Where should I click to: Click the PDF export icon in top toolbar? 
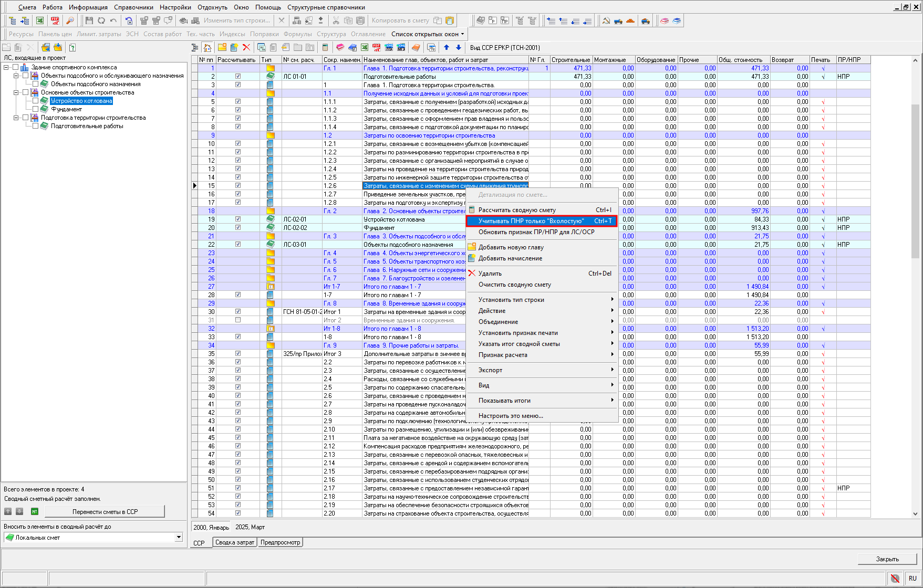click(55, 20)
